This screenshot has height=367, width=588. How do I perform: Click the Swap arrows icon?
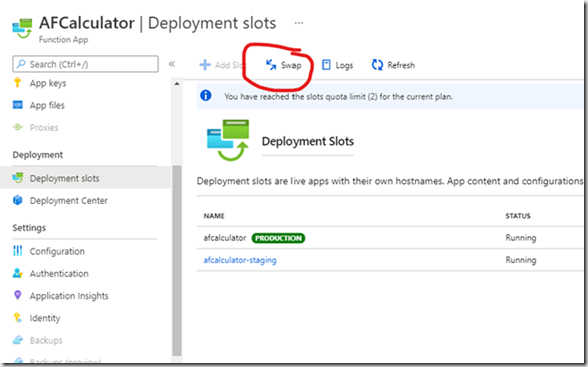[271, 65]
